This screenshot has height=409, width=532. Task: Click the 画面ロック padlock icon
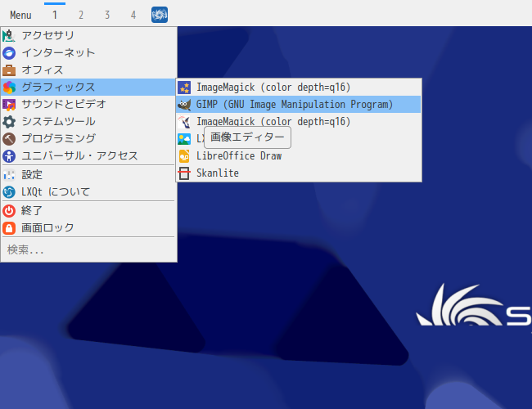coord(9,228)
